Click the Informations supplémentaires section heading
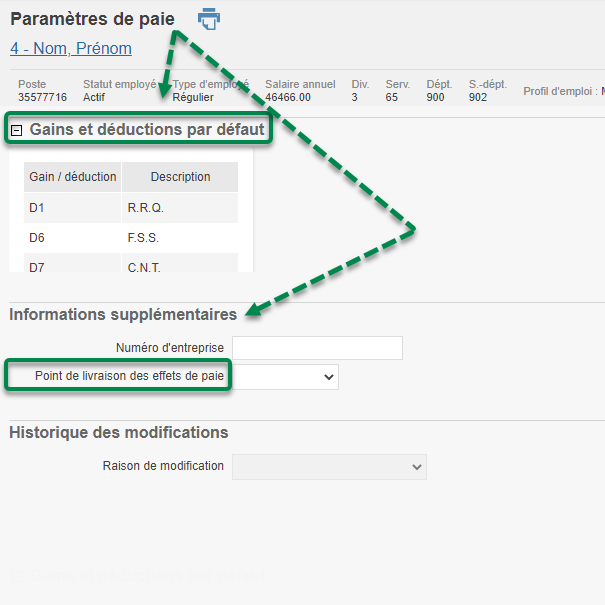 123,314
